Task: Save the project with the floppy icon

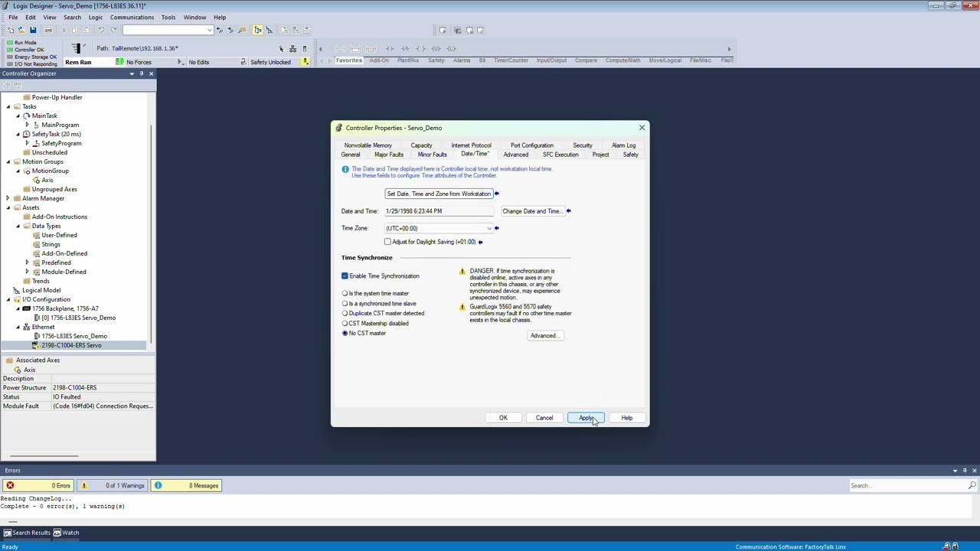Action: coord(33,30)
